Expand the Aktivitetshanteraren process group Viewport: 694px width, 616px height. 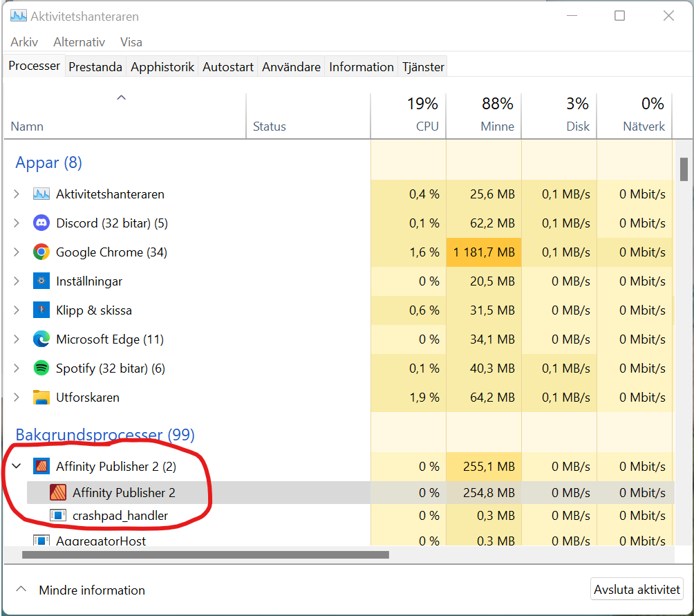[x=17, y=194]
